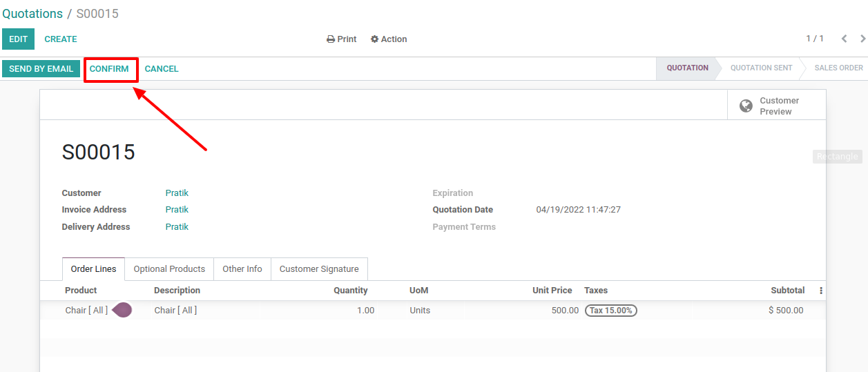This screenshot has width=868, height=372.
Task: Confirm the quotation
Action: [109, 69]
